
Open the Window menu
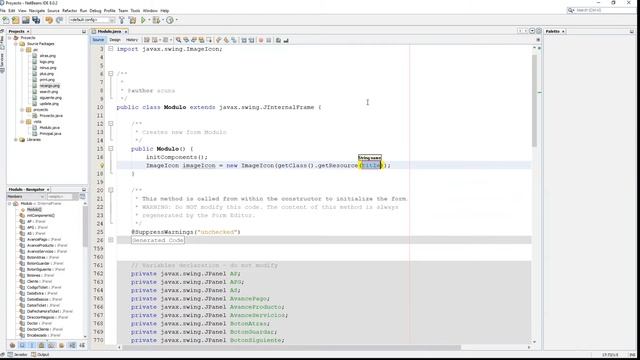click(150, 11)
